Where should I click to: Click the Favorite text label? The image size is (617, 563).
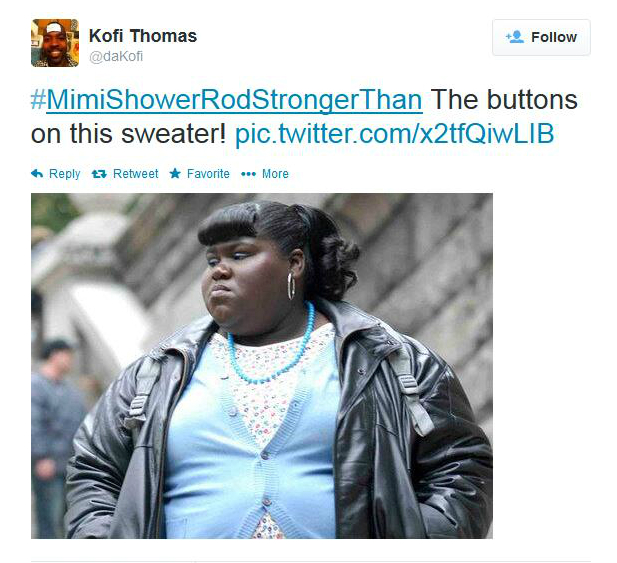pyautogui.click(x=208, y=174)
